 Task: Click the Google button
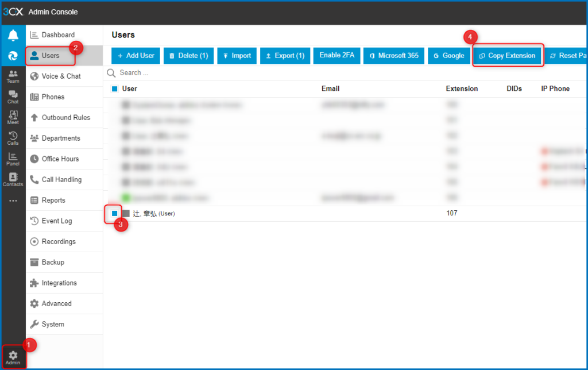(449, 56)
